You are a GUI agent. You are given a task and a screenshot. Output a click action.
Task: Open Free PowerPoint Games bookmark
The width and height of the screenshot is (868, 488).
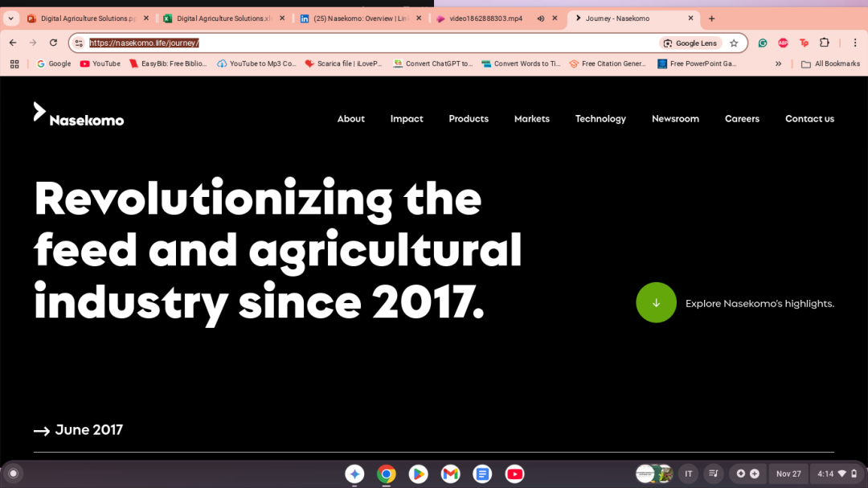pos(697,64)
